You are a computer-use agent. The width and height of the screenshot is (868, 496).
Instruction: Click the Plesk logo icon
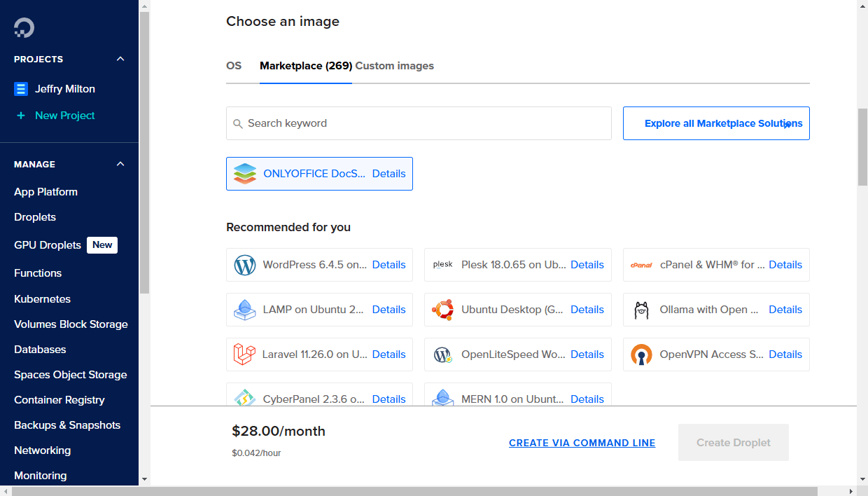point(442,265)
